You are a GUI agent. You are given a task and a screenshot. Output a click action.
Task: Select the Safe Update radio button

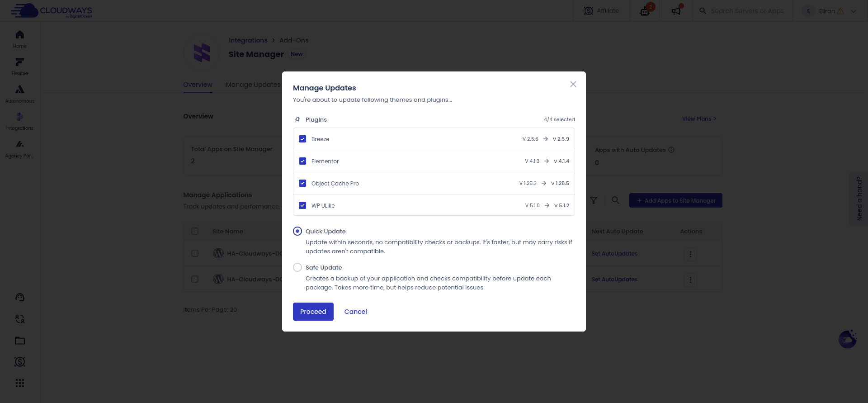click(x=297, y=267)
